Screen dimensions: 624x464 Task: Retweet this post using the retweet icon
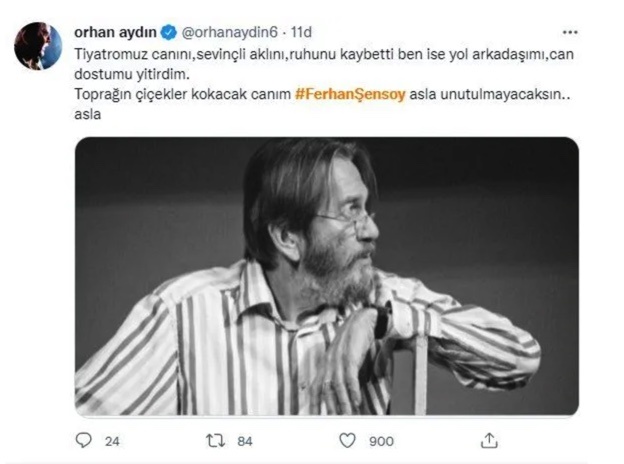coord(213,439)
